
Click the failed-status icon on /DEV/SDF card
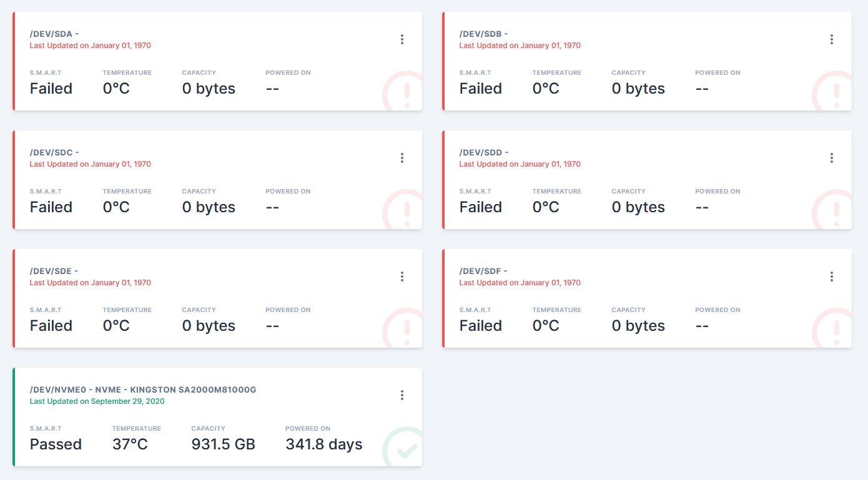836,330
